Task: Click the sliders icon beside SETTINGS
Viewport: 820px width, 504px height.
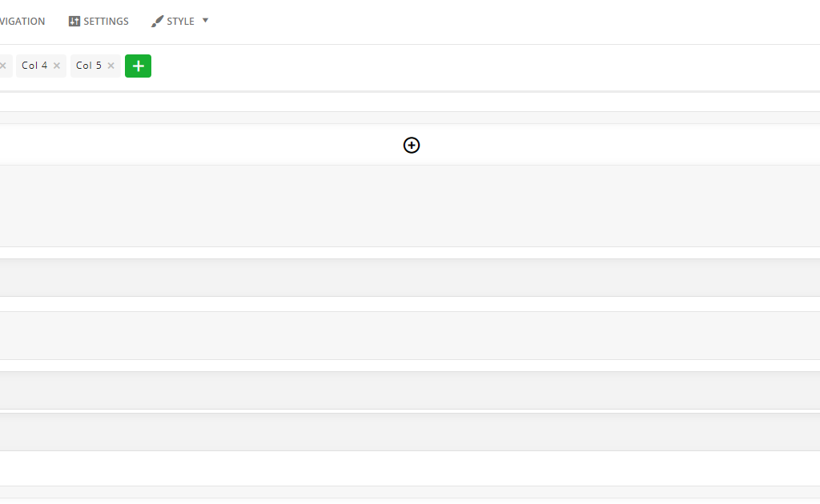Action: 74,22
